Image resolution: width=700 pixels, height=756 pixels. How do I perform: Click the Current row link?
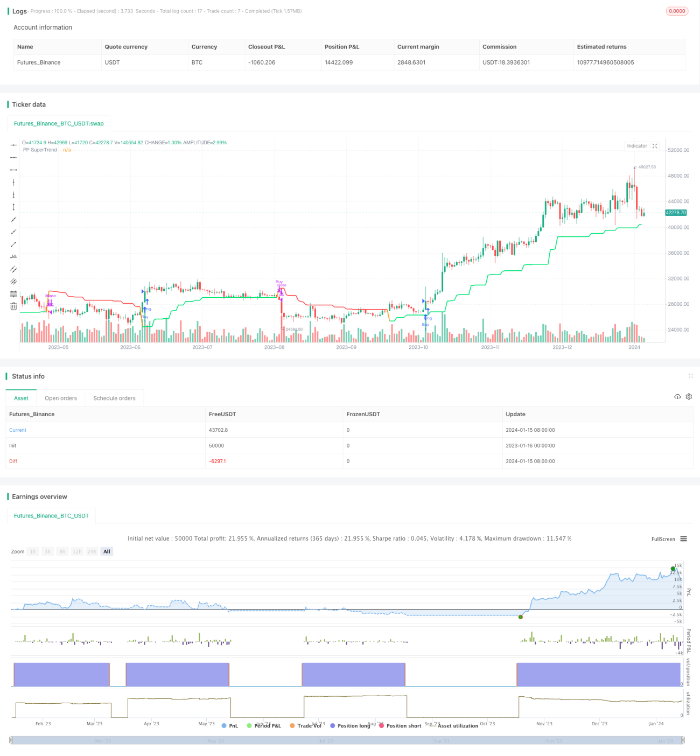[x=18, y=430]
